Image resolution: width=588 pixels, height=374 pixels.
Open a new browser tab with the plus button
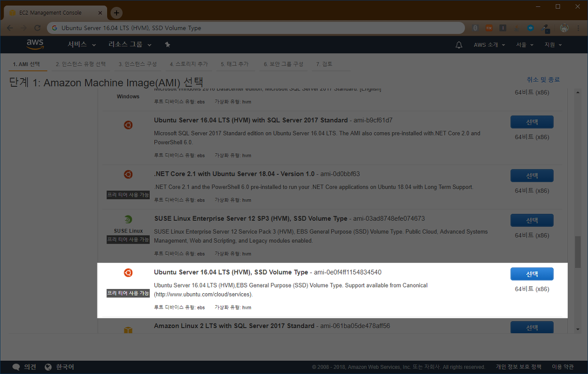(x=117, y=13)
